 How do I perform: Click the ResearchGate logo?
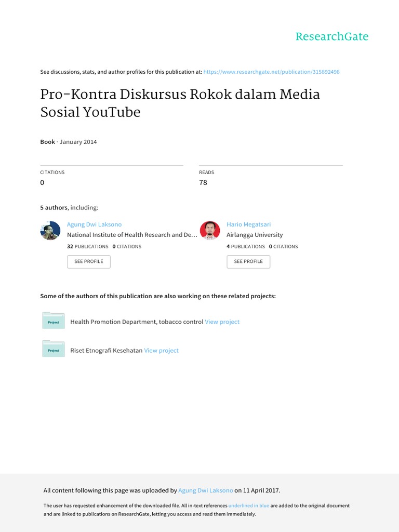click(332, 36)
